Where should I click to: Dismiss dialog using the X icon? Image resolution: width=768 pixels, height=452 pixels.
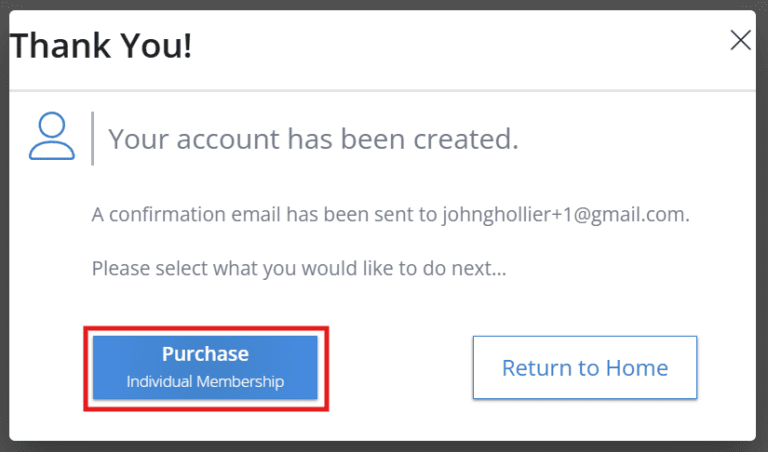tap(740, 41)
